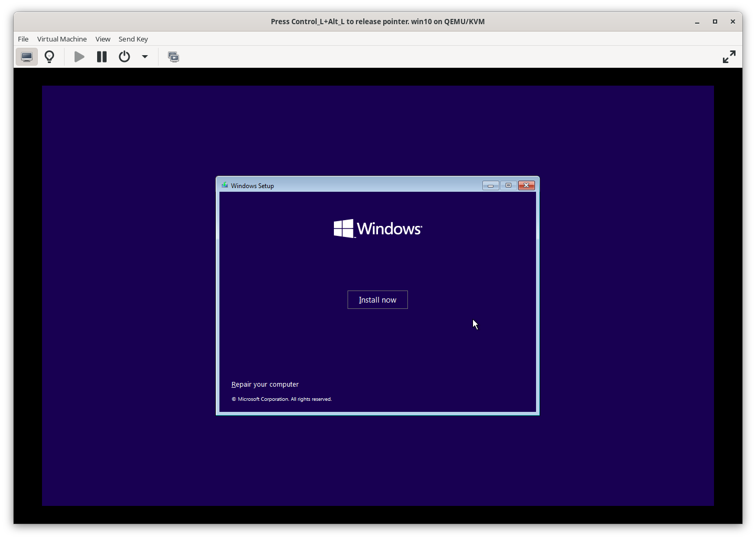Viewport: 756px width, 539px height.
Task: Click the Windows Setup title icon
Action: (x=225, y=185)
